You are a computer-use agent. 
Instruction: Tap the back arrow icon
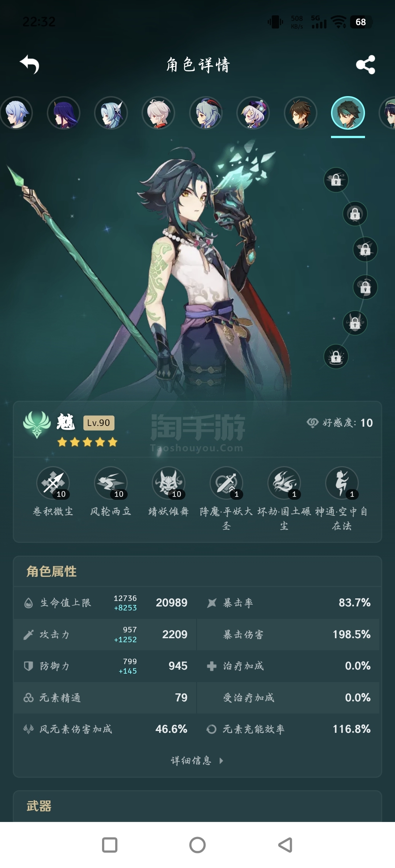click(x=29, y=65)
